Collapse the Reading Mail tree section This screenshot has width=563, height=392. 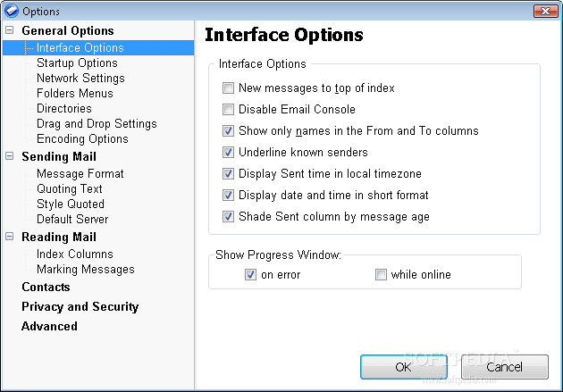coord(9,237)
